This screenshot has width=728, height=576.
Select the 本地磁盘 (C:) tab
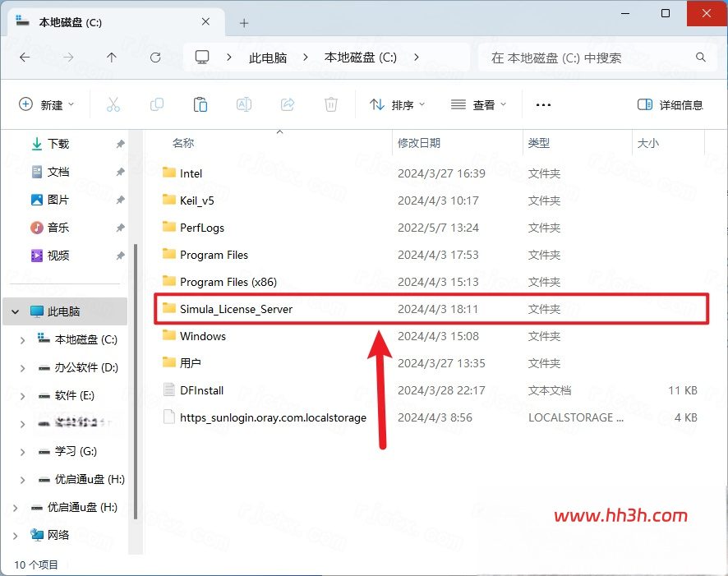click(116, 22)
